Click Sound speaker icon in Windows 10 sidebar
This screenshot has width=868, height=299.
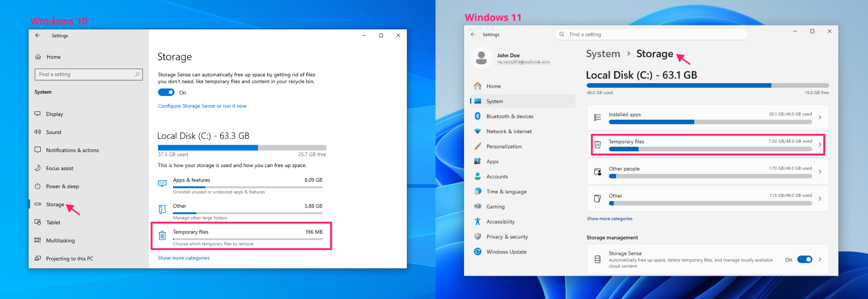[38, 132]
